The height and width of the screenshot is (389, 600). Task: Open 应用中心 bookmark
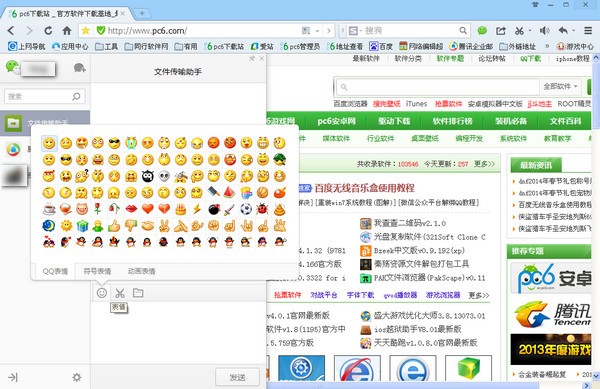pyautogui.click(x=70, y=46)
